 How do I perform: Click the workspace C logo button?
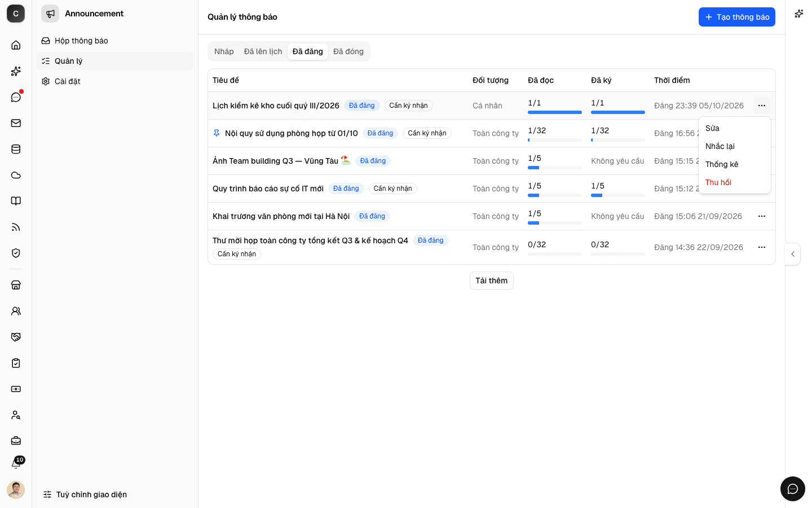[16, 14]
